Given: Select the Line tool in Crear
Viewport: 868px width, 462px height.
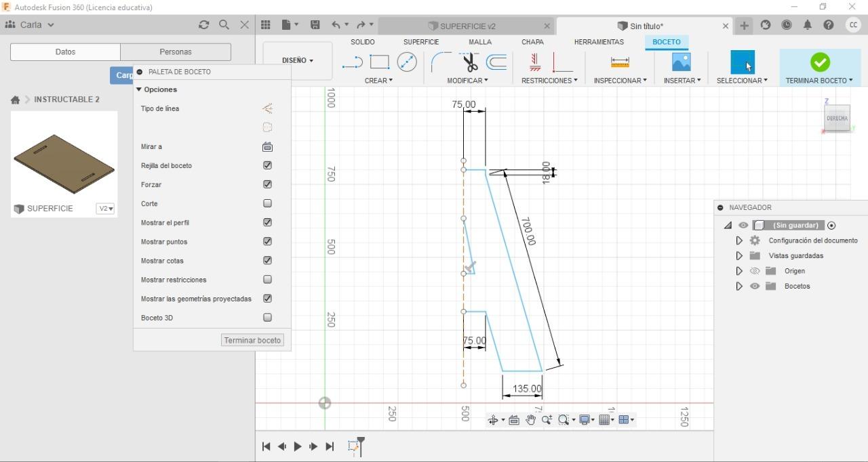Looking at the screenshot, I should pos(353,62).
